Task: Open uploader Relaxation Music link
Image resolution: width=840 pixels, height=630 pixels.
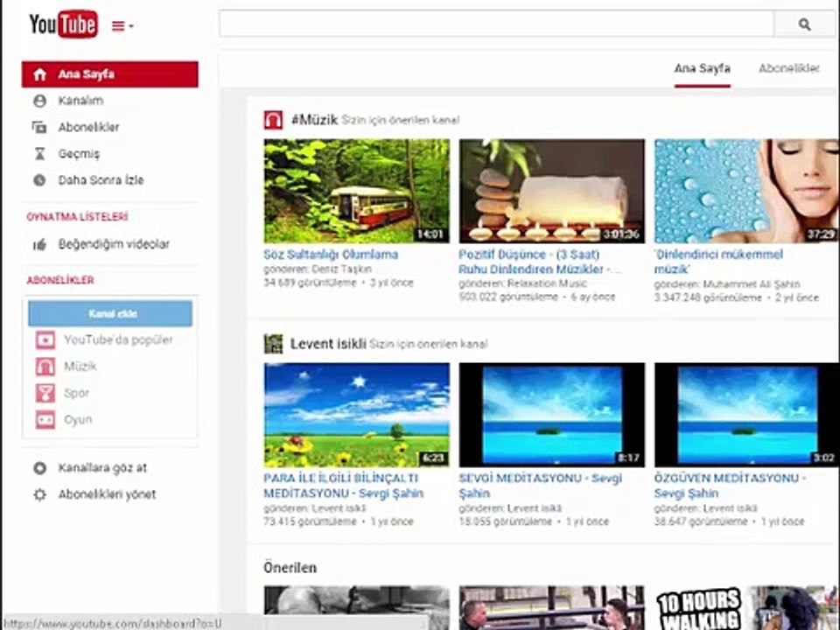Action: coord(547,283)
